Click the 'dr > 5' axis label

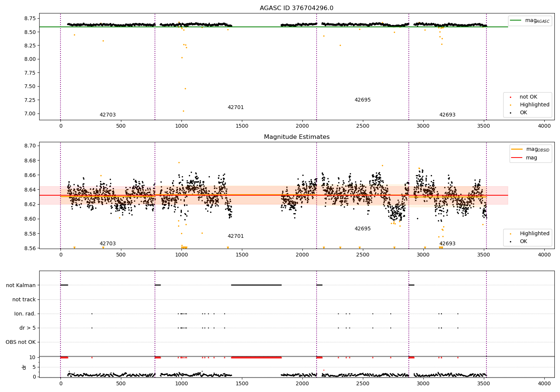pyautogui.click(x=28, y=328)
